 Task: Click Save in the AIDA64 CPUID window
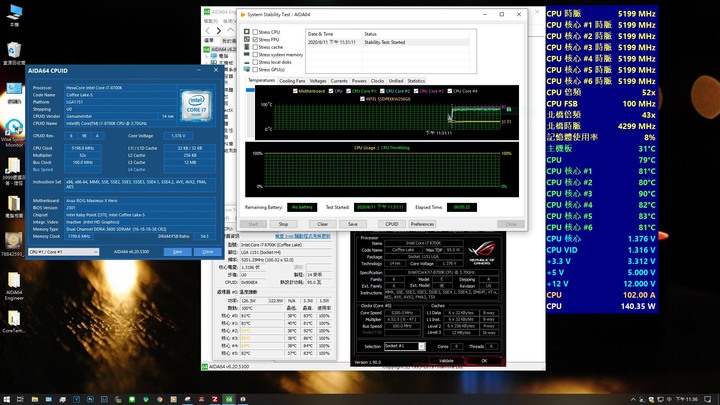pyautogui.click(x=177, y=252)
